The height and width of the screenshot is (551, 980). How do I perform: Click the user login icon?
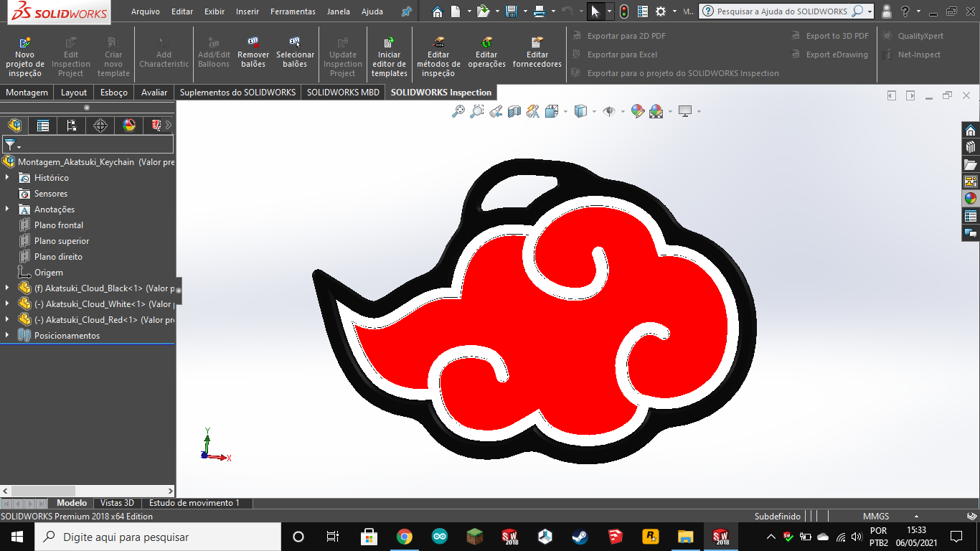(887, 11)
